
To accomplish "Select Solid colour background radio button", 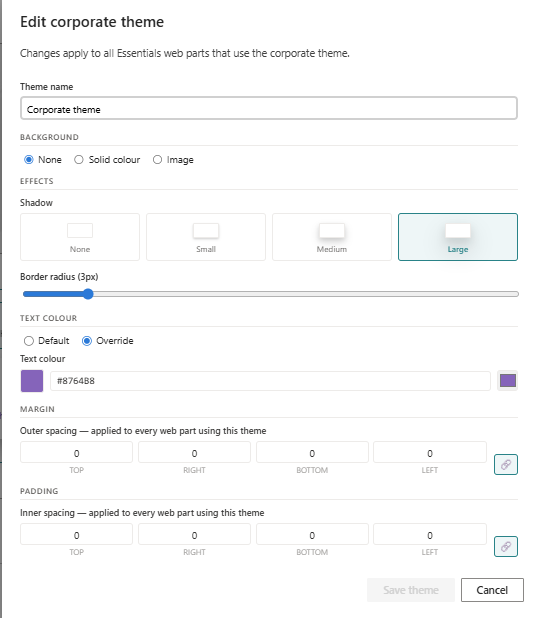I will (x=79, y=160).
